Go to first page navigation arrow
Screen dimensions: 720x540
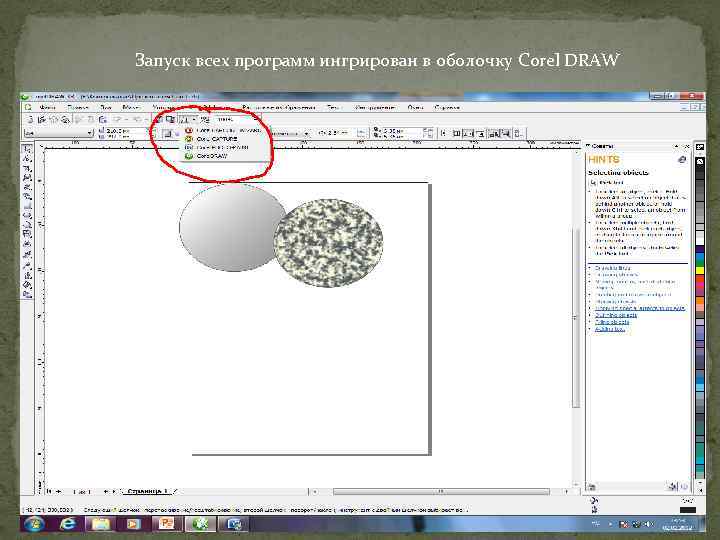[x=49, y=491]
